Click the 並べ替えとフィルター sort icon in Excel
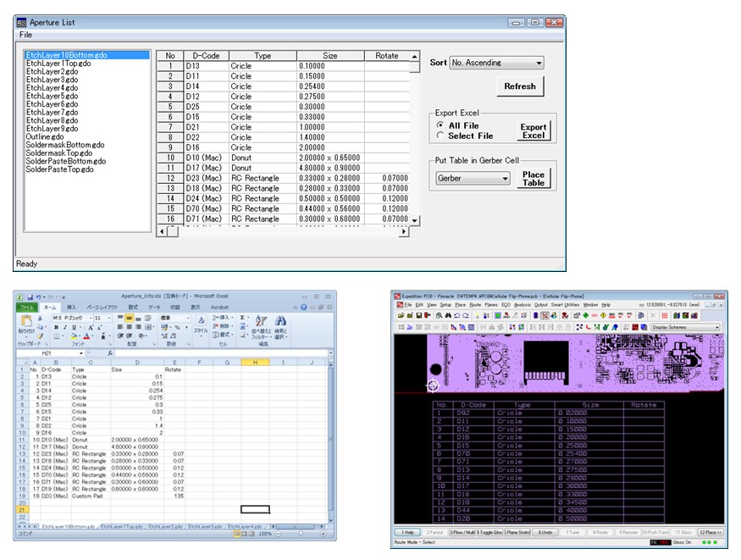Image resolution: width=741 pixels, height=560 pixels. (x=260, y=321)
